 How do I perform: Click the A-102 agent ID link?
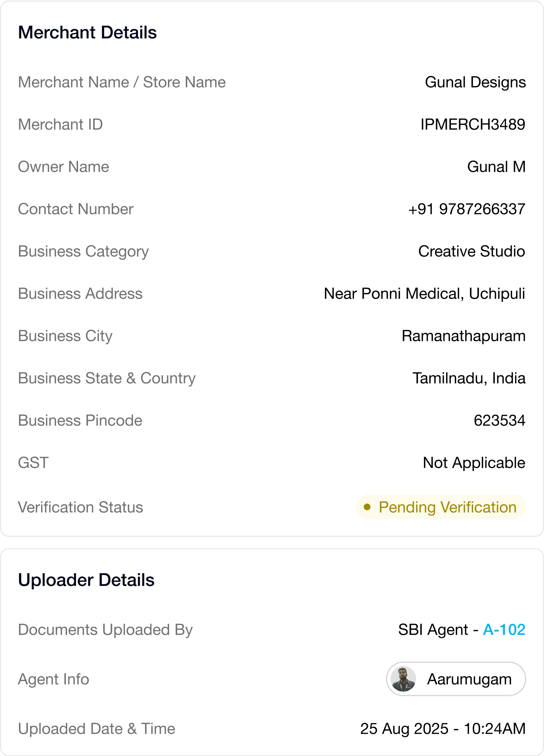(504, 630)
